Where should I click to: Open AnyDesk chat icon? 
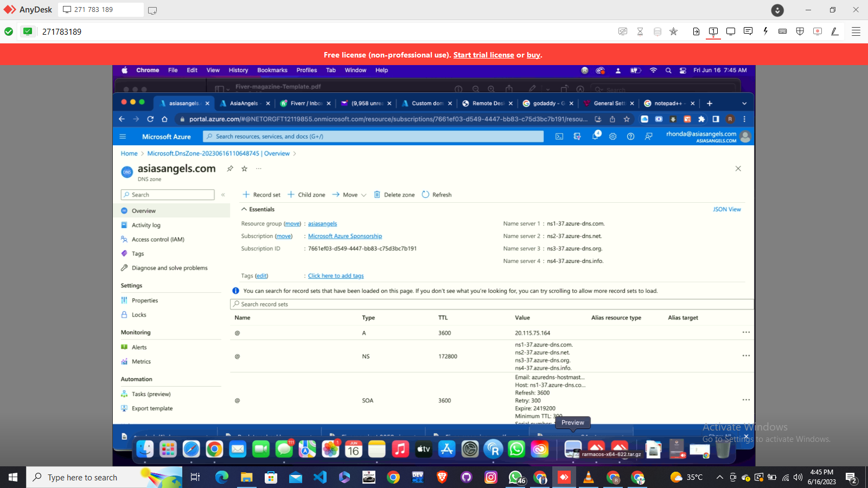pos(748,31)
